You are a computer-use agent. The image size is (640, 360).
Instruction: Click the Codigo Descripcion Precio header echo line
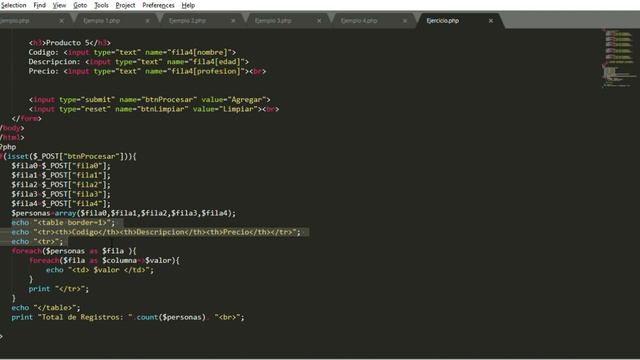[156, 232]
